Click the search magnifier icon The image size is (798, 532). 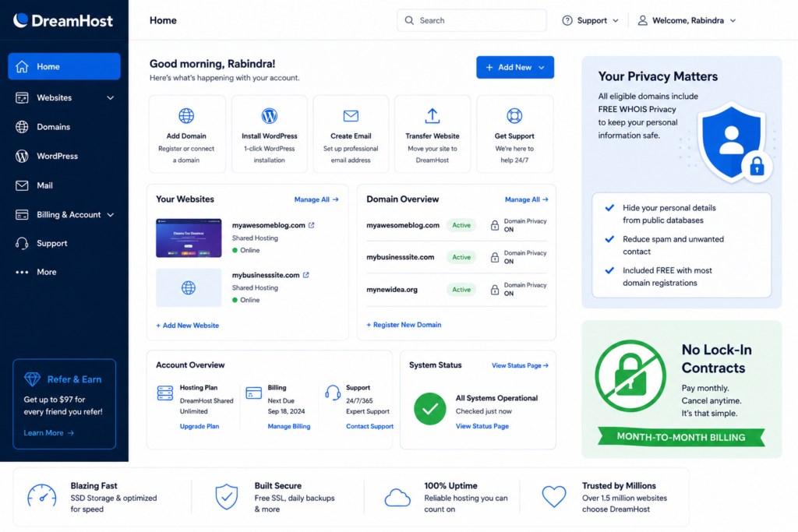click(409, 20)
